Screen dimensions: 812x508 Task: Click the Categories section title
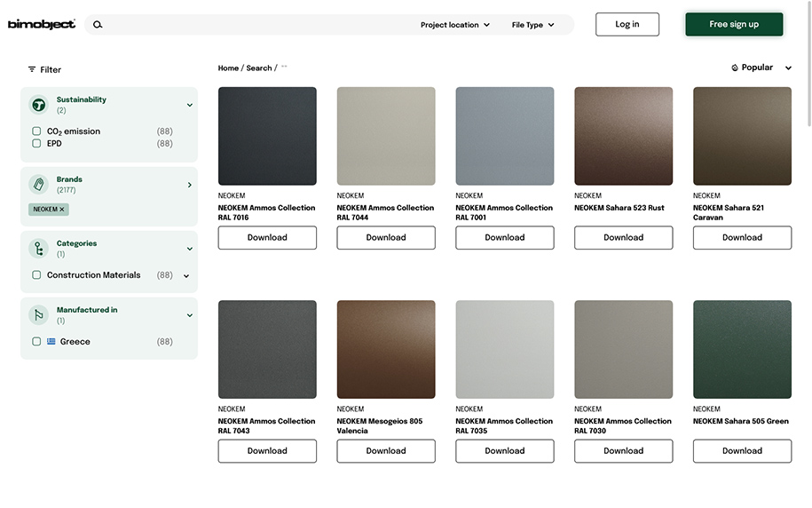coord(76,243)
